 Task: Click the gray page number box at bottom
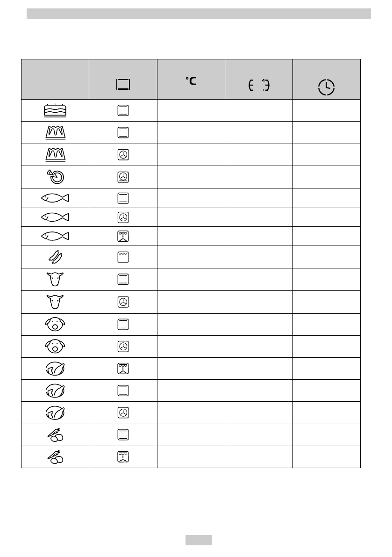click(x=199, y=540)
